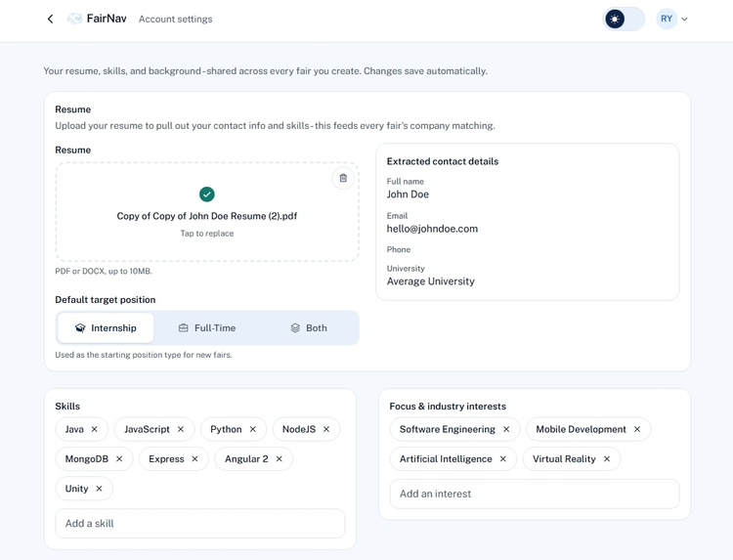The image size is (733, 560).
Task: Go back using the left chevron arrow
Action: coord(51,19)
